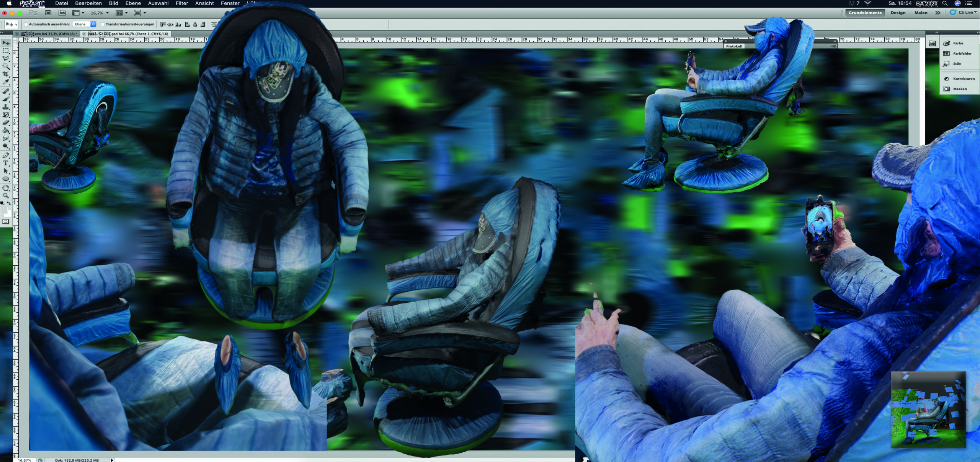Open Mini Bridge via Mb icon
980x462 pixels.
[x=62, y=13]
